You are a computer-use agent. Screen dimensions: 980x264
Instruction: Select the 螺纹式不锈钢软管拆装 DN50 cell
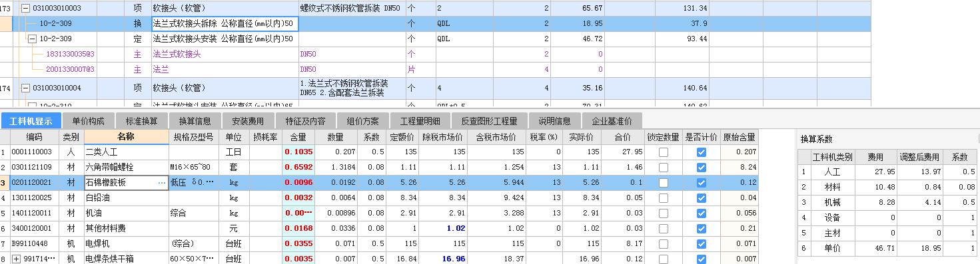pos(352,9)
